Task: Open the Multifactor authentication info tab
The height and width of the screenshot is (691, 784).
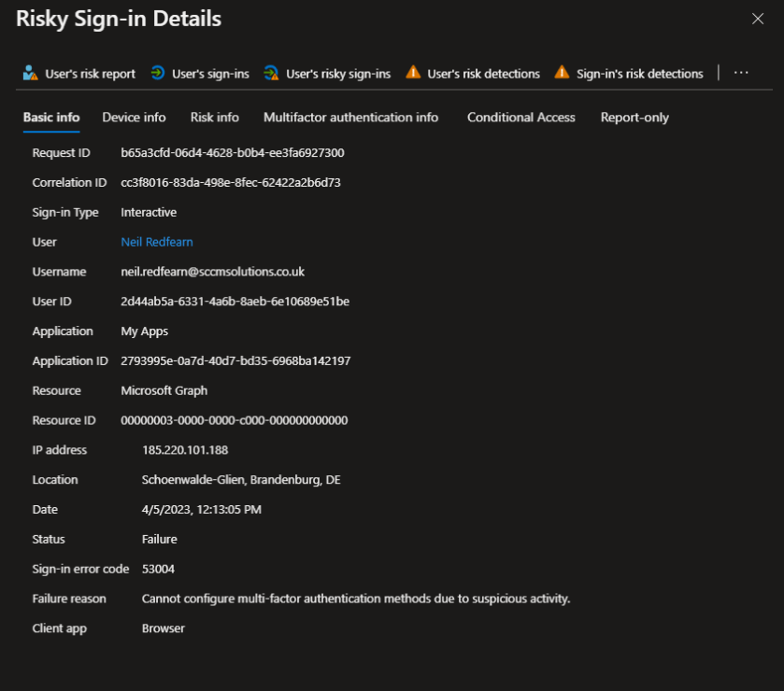Action: tap(350, 117)
